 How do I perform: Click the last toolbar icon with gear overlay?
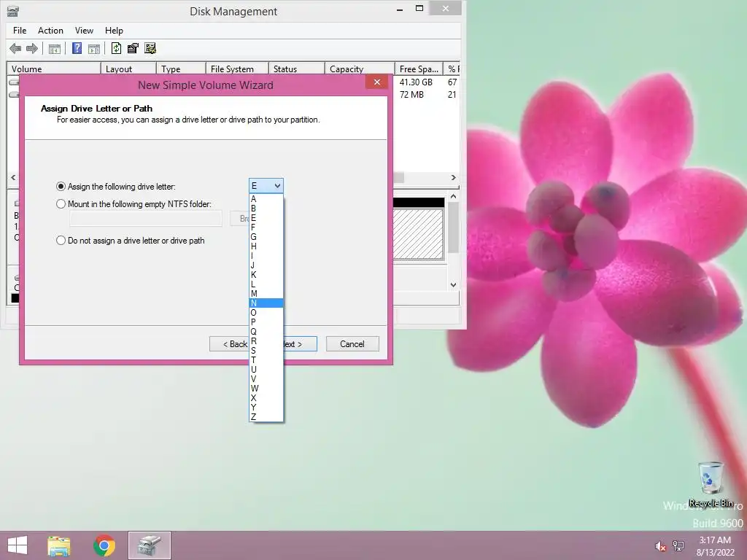click(x=150, y=48)
